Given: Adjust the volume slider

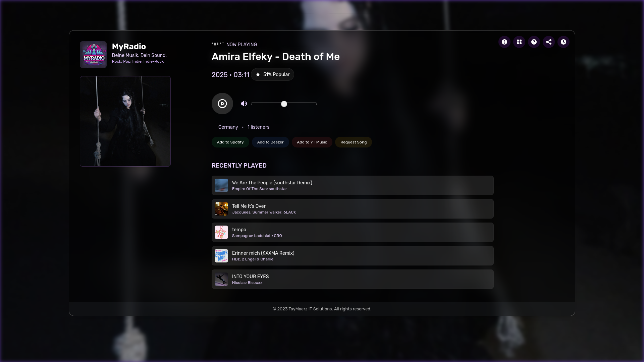Looking at the screenshot, I should tap(284, 104).
